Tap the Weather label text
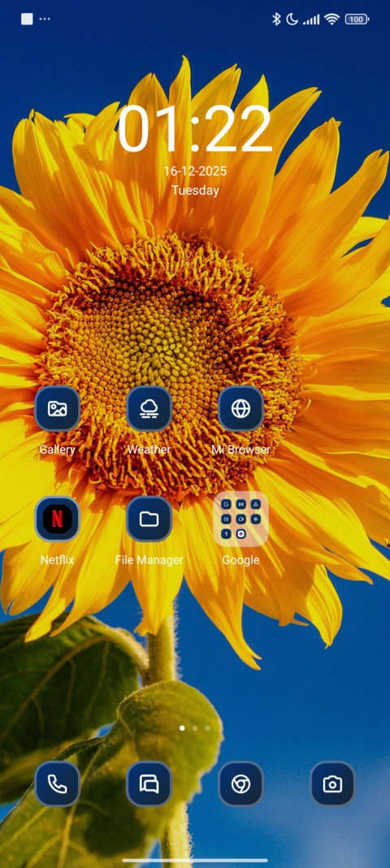 click(x=149, y=450)
